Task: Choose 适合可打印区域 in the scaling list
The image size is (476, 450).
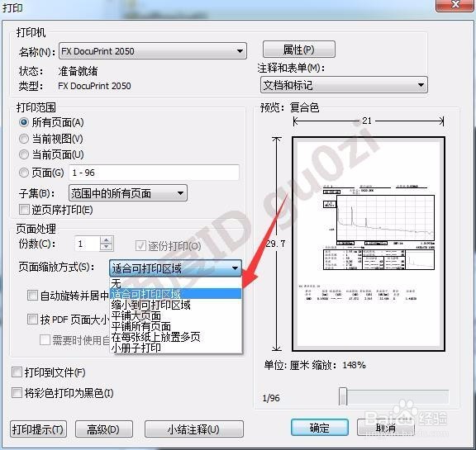Action: [175, 294]
